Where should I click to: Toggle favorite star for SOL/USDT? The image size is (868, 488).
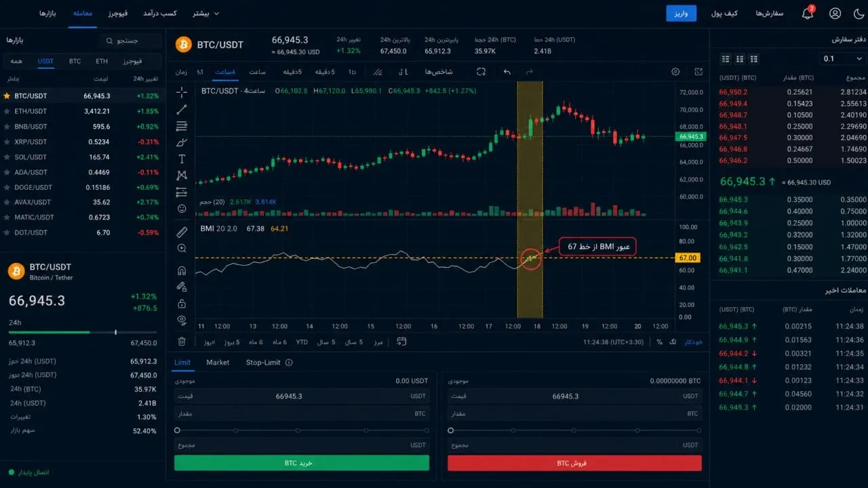point(7,157)
